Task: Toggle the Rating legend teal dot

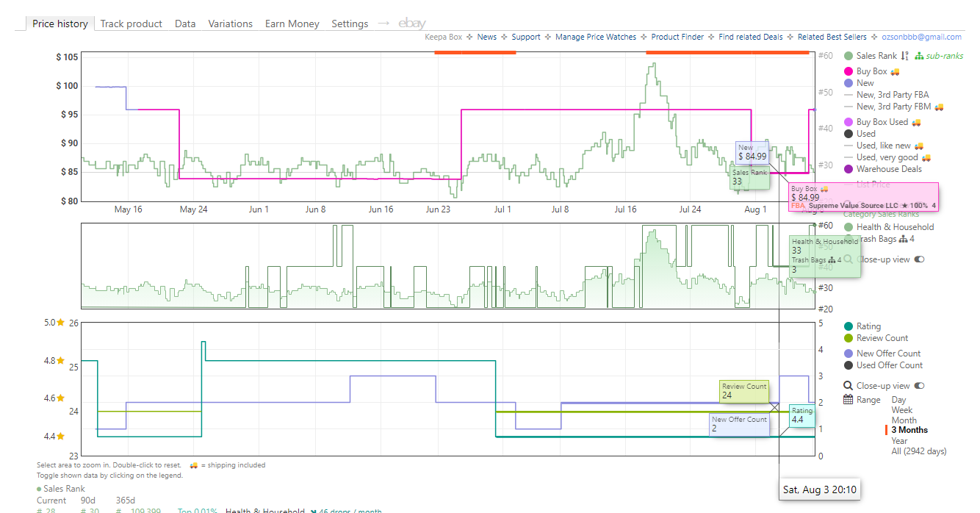Action: tap(849, 326)
